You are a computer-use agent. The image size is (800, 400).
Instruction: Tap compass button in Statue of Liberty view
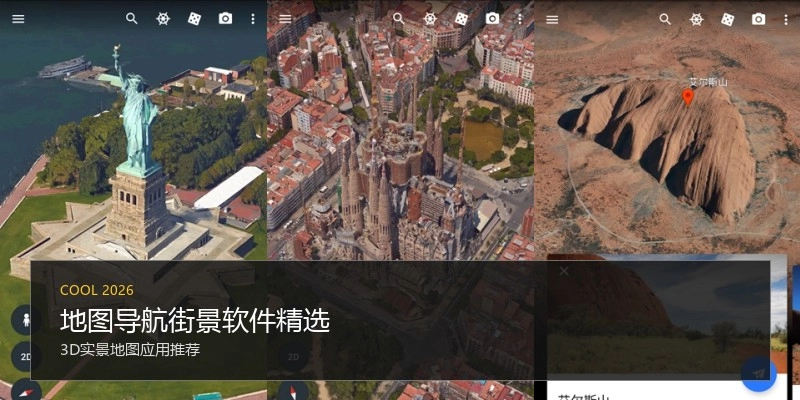coord(27,390)
